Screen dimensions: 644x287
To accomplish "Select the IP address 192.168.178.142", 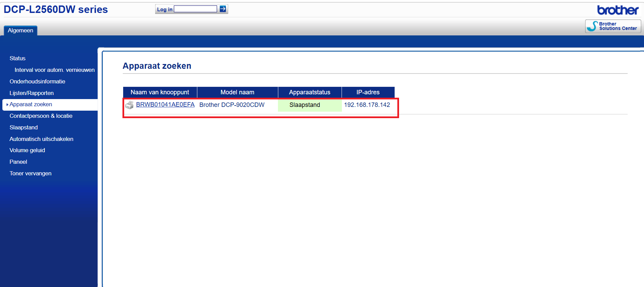I will click(x=367, y=105).
